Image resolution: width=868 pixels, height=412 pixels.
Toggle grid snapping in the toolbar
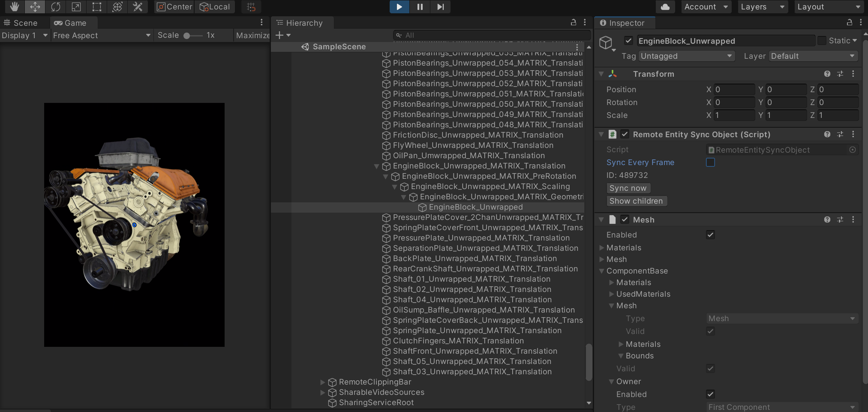251,7
